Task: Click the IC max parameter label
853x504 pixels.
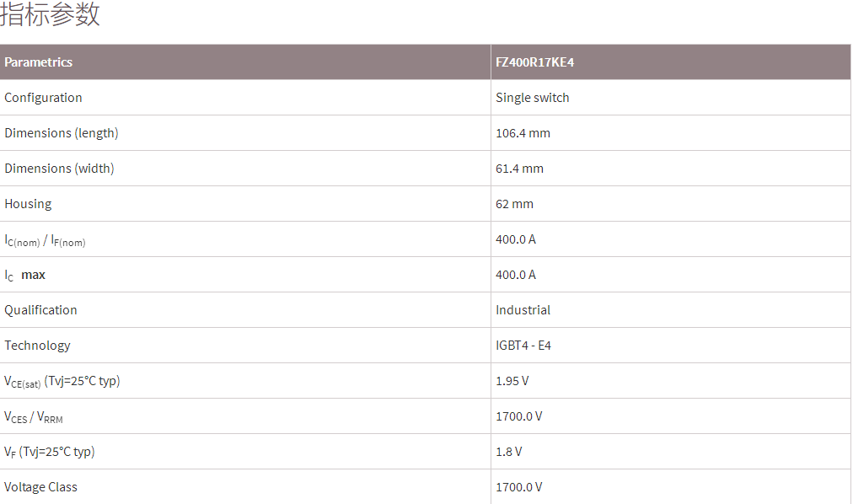Action: click(x=25, y=276)
